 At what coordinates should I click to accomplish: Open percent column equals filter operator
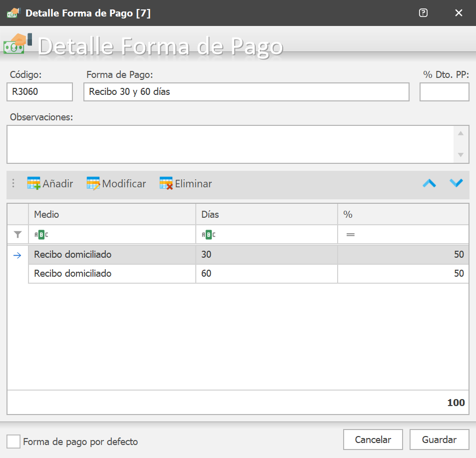(x=351, y=235)
